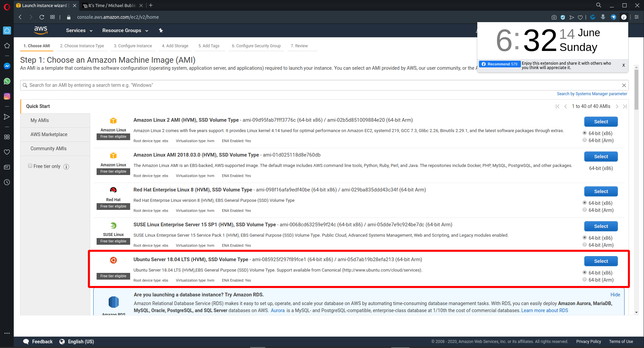Open the sidebar history clock icon
The image size is (644, 348).
point(7,182)
